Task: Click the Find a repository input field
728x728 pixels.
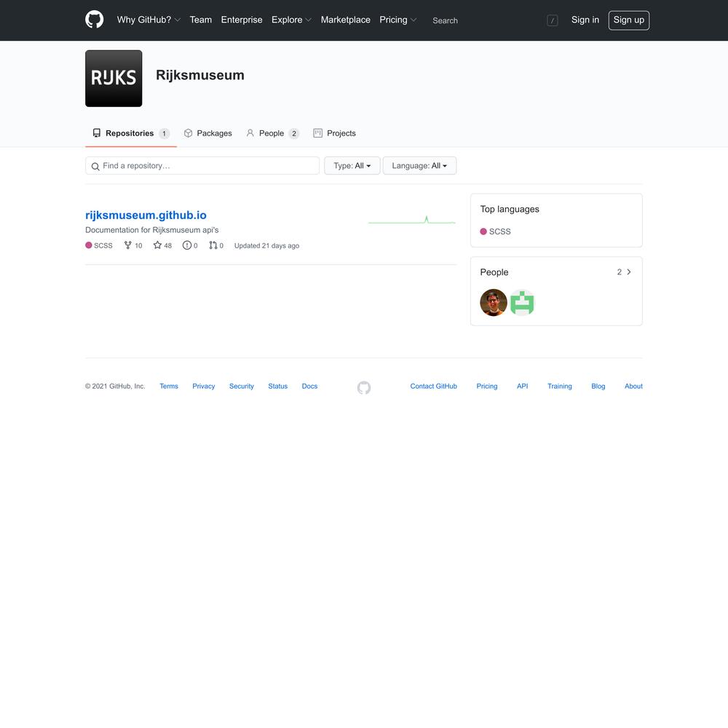Action: tap(202, 166)
